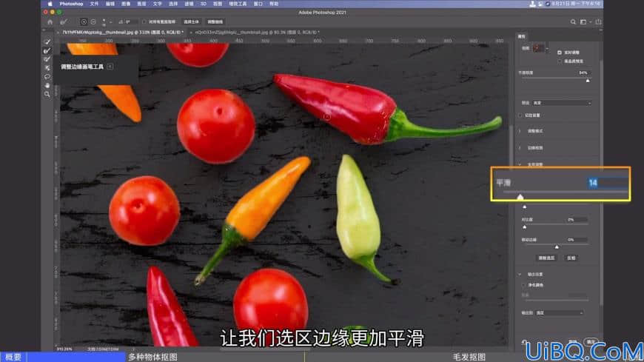644x362 pixels.
Task: Click the 平滑 smooth slider handle
Action: 520,197
